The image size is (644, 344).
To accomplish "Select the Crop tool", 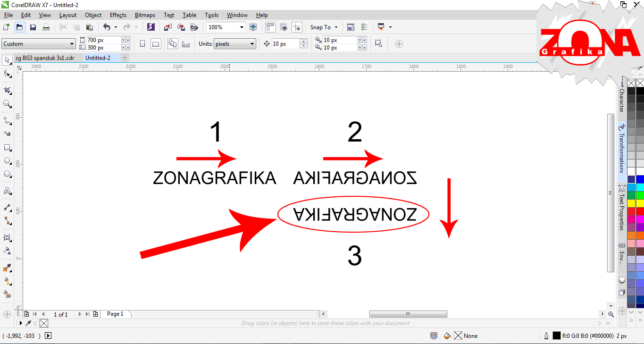I will [x=7, y=90].
